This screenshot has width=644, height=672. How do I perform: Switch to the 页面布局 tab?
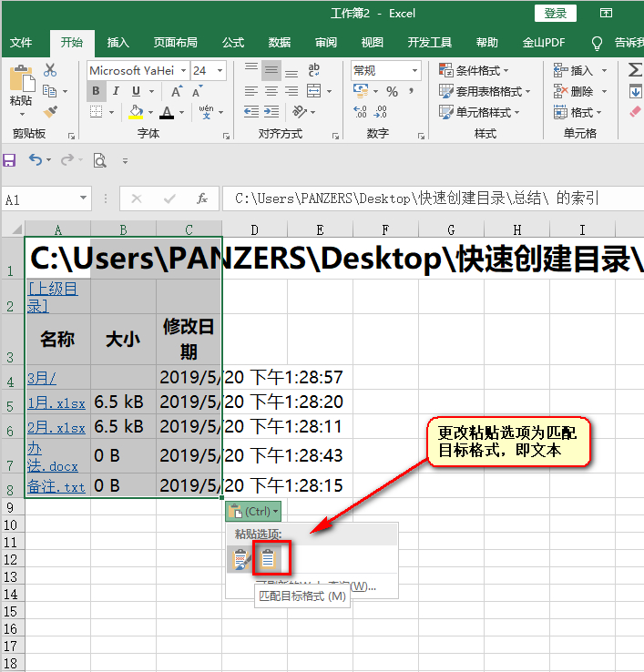[x=176, y=43]
